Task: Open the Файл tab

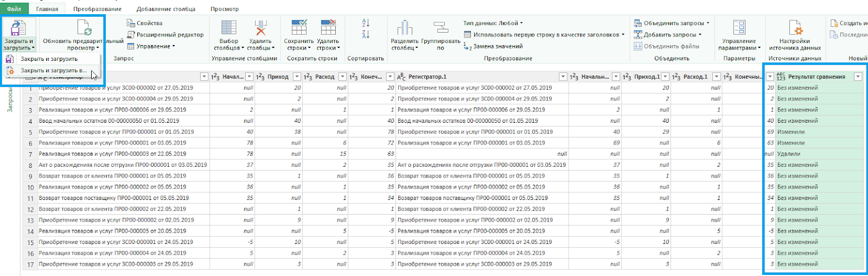Action: pos(14,9)
